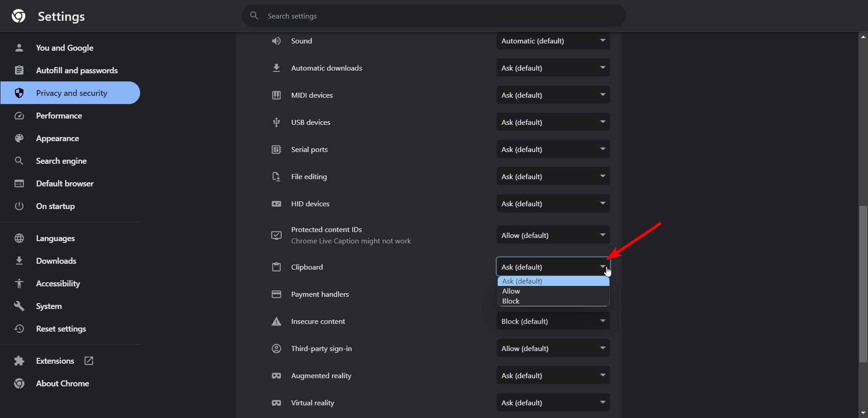Screen dimensions: 868x418
Task: Click the Privacy and security shield icon
Action: click(19, 93)
